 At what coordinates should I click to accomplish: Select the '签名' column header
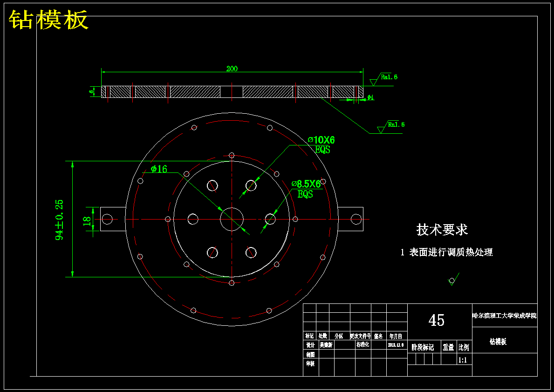(x=378, y=336)
